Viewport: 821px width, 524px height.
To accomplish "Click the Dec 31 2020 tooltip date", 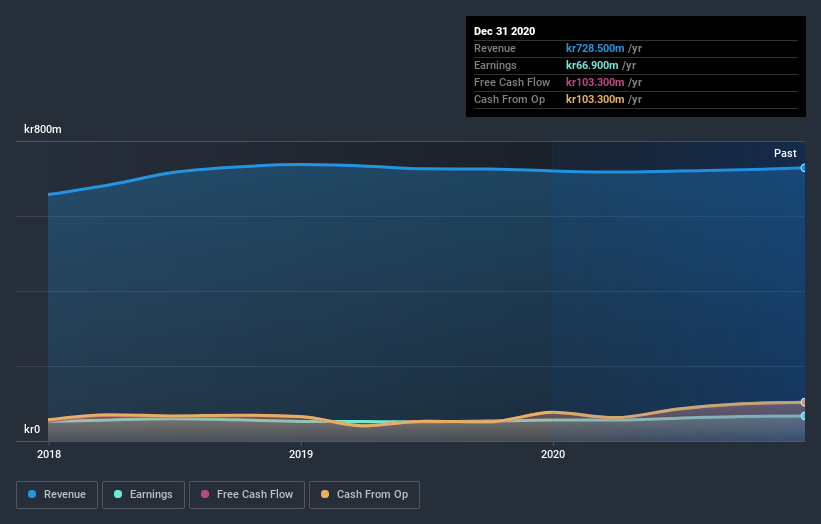I will (504, 31).
